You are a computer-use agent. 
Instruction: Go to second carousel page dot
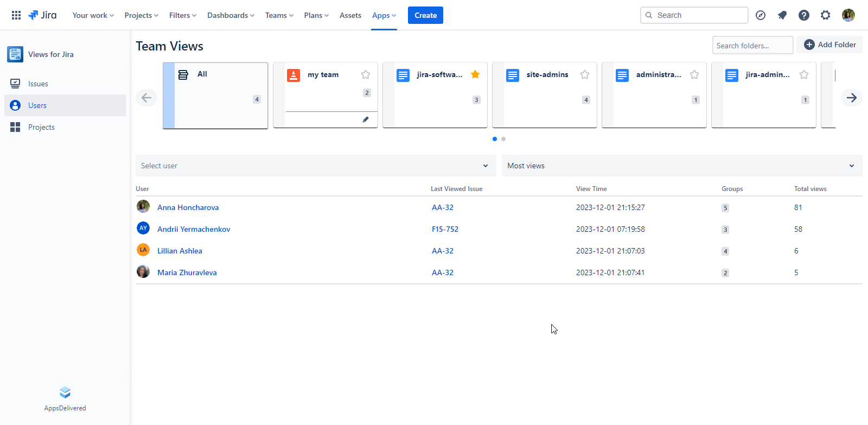(503, 139)
